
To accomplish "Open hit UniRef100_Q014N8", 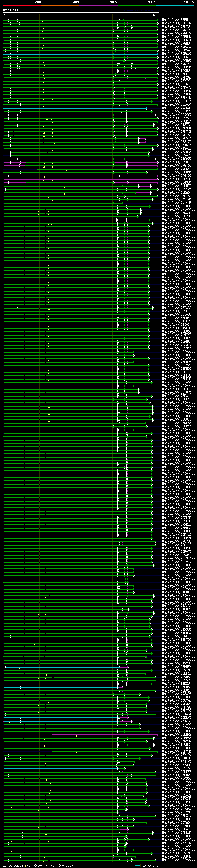I will point(177,203).
